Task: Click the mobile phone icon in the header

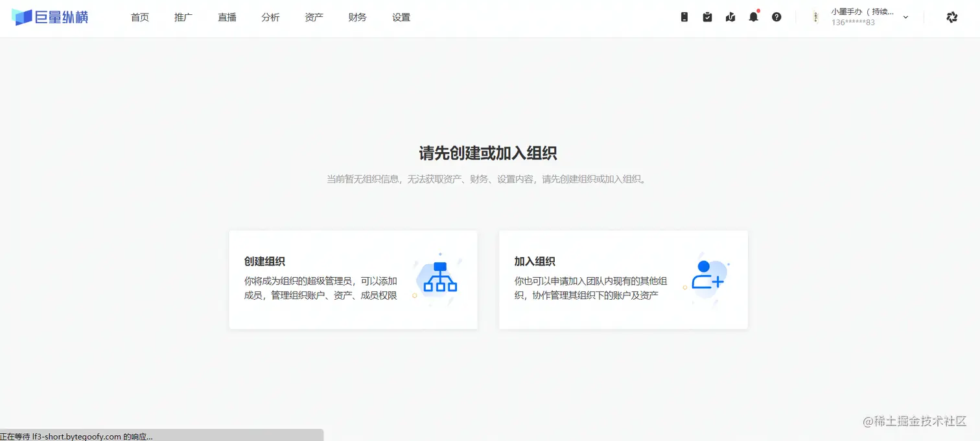Action: coord(684,17)
